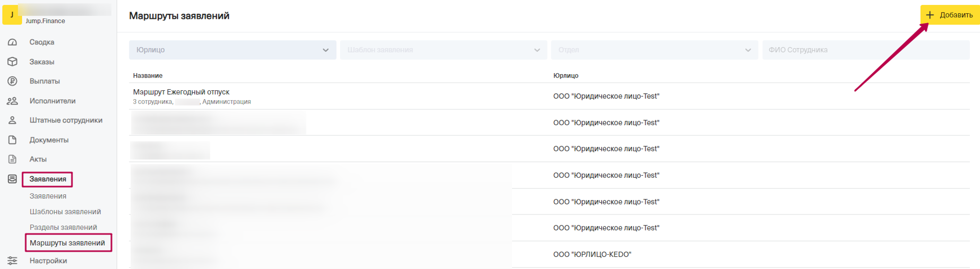Viewport: 980px width, 269px height.
Task: Click the yellow J account avatar
Action: (12, 15)
